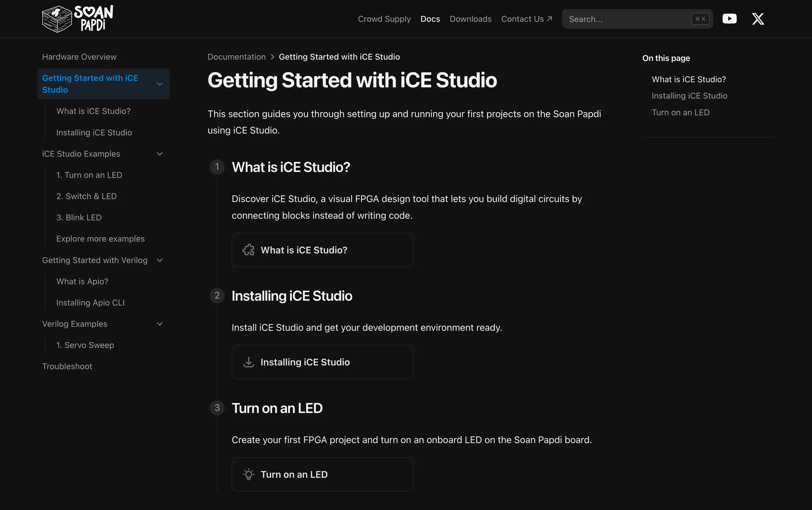Click the Getting Started with iCE Studio breadcrumb
Image resolution: width=812 pixels, height=510 pixels.
pos(339,57)
